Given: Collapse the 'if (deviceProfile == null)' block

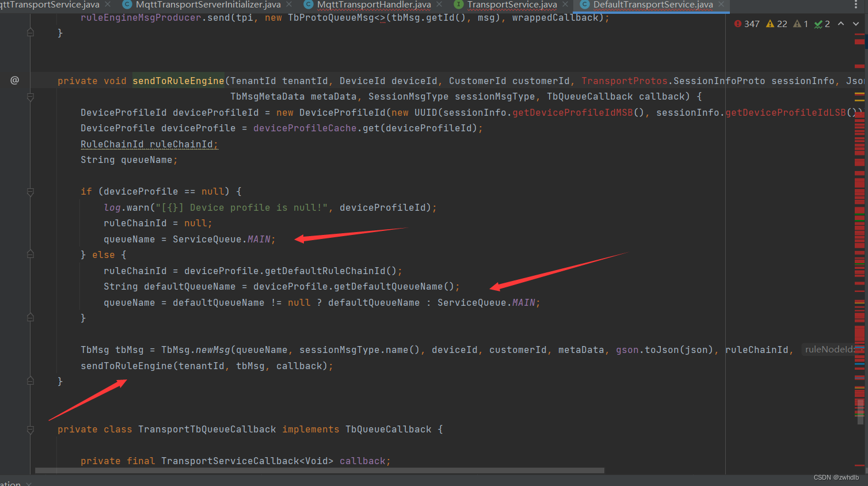Looking at the screenshot, I should pos(31,191).
